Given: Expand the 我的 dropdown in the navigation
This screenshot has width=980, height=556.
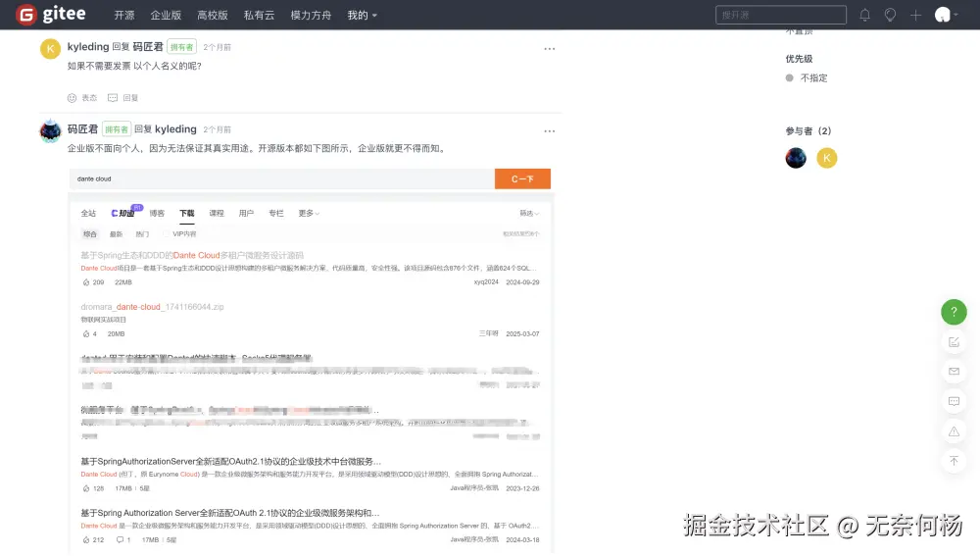Looking at the screenshot, I should pos(362,15).
